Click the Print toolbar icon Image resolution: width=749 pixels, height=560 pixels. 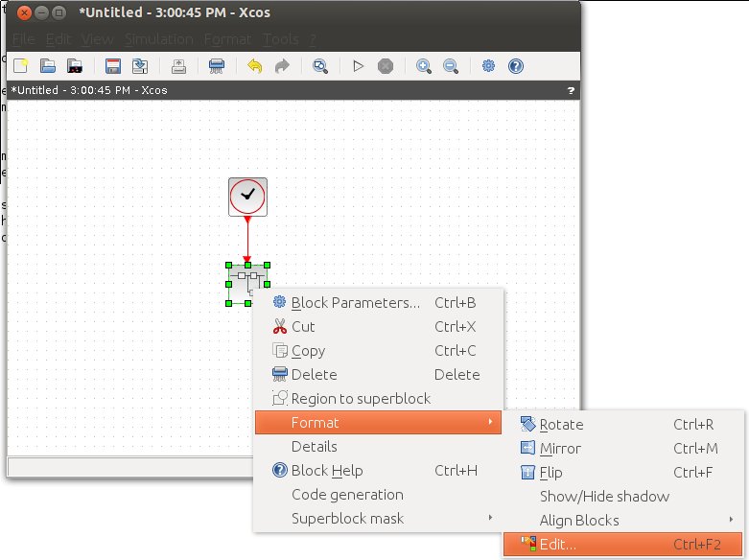178,66
